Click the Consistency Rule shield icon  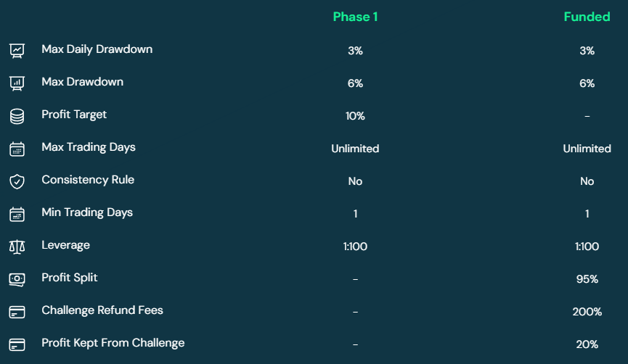[x=17, y=181]
